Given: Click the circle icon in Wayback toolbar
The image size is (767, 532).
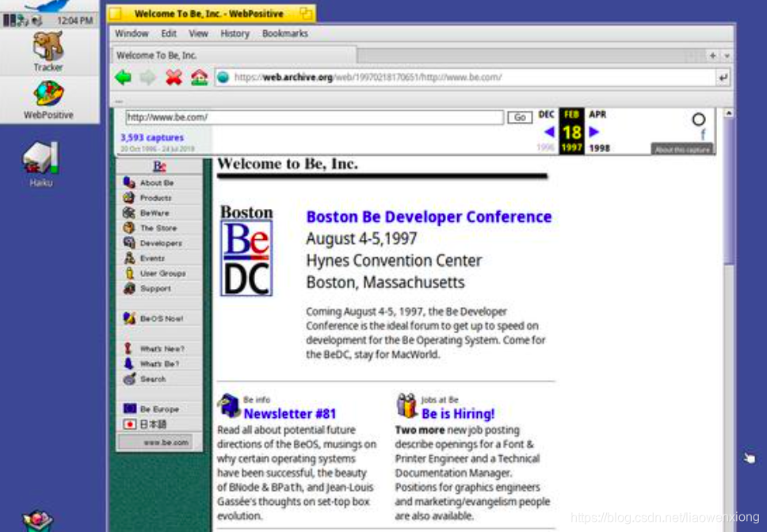Looking at the screenshot, I should [x=699, y=120].
